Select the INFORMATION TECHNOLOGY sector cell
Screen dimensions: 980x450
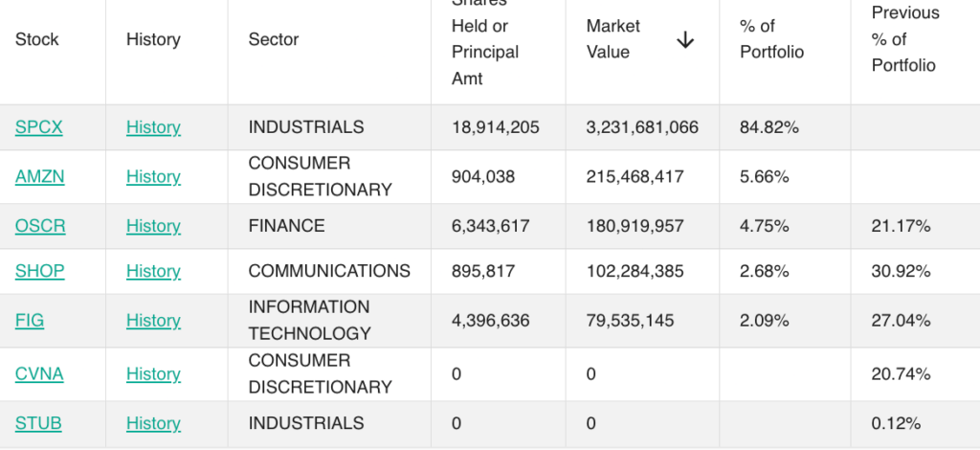310,320
